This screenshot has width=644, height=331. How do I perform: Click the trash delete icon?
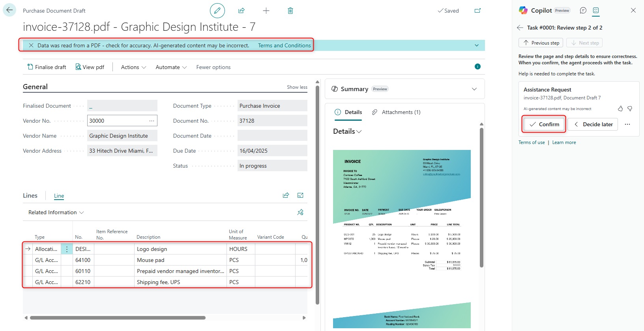[290, 11]
